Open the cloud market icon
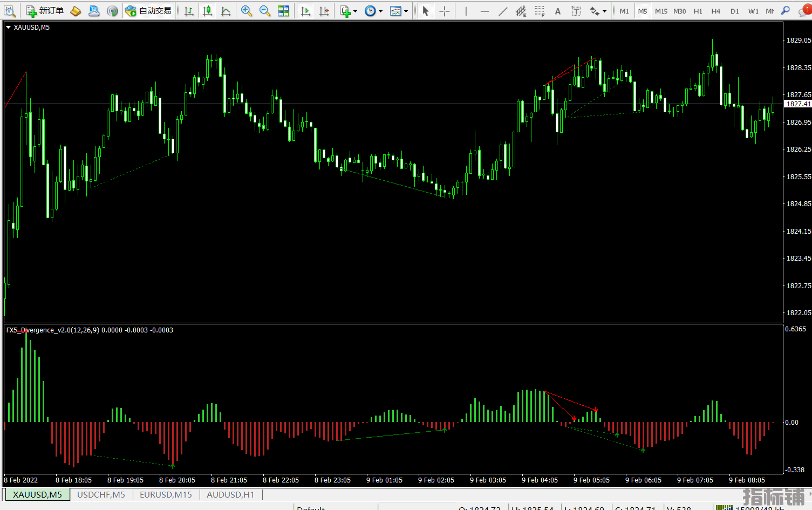The height and width of the screenshot is (510, 812). click(94, 11)
